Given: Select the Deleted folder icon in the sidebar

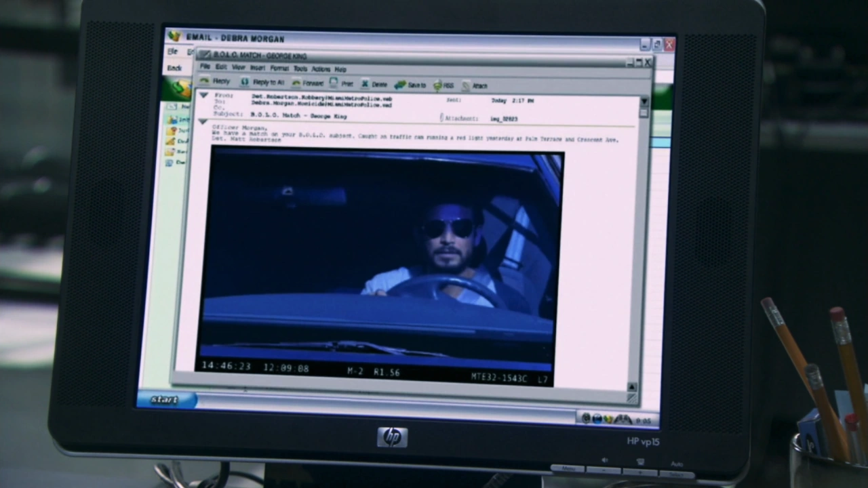Looking at the screenshot, I should (x=169, y=163).
